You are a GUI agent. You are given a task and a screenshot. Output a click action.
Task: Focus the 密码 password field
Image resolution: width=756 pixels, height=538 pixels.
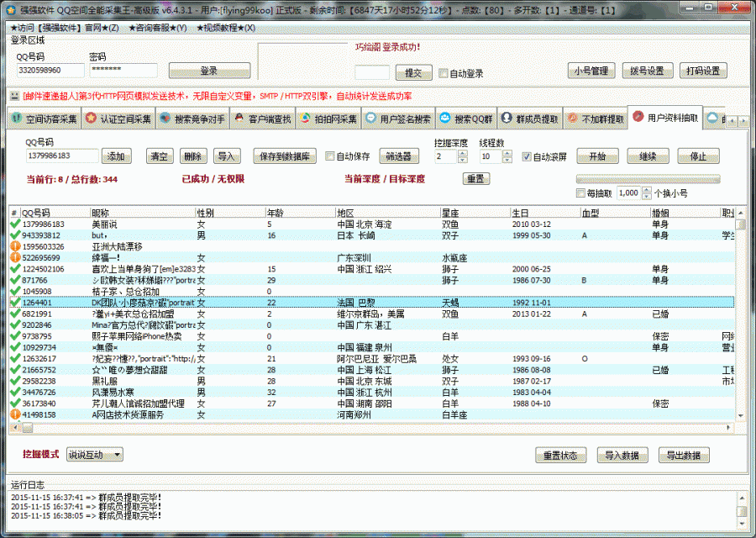point(123,70)
